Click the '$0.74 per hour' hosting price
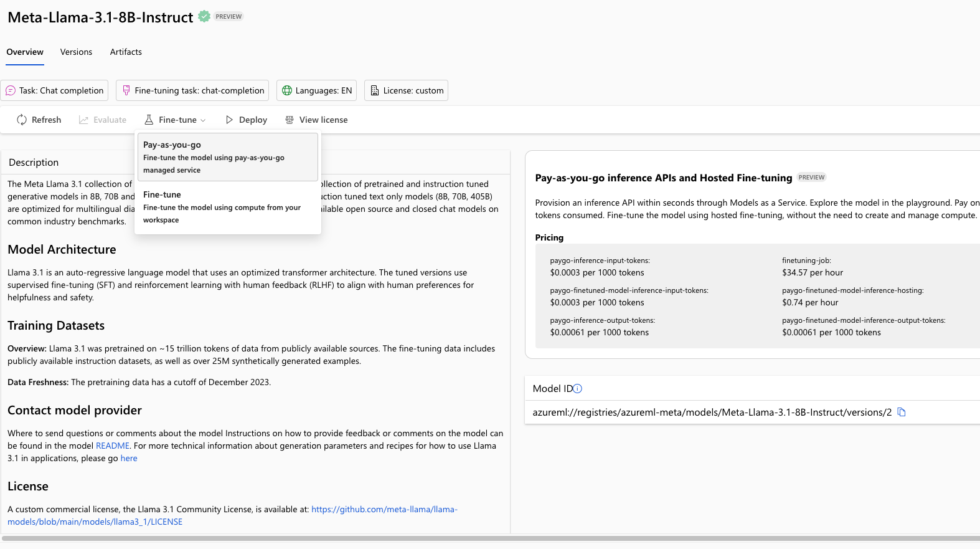 [x=810, y=302]
